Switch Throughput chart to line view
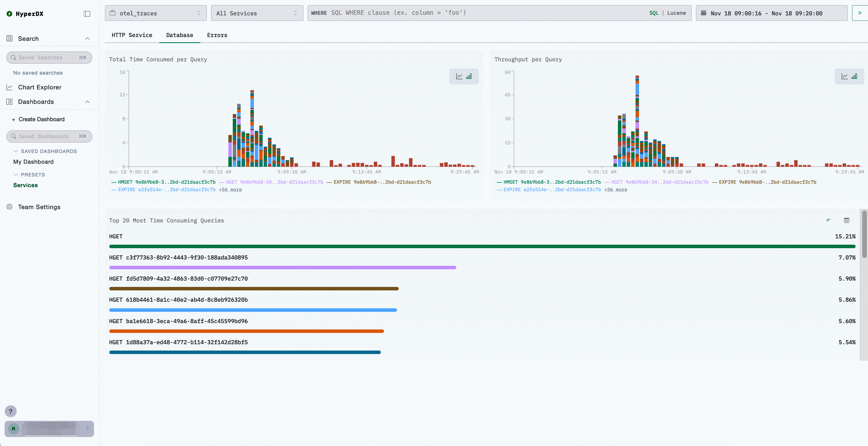The image size is (868, 446). tap(844, 77)
